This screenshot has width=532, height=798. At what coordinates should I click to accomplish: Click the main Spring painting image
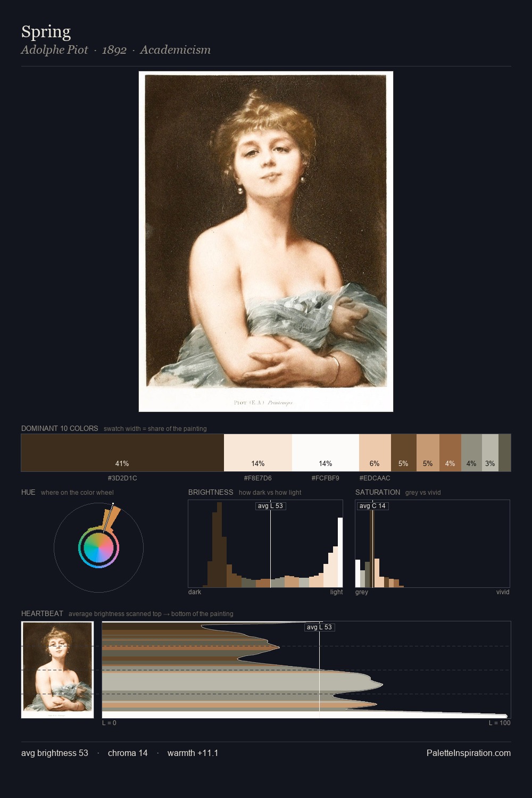click(x=266, y=242)
